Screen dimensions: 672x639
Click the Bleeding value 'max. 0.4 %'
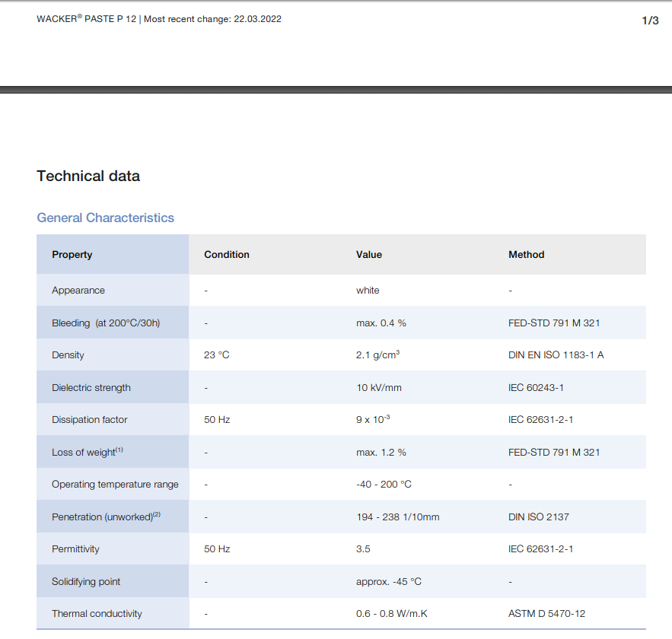[381, 323]
